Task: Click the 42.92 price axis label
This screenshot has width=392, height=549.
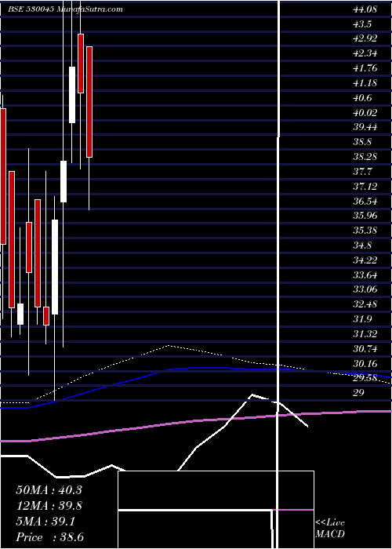Action: 365,38
